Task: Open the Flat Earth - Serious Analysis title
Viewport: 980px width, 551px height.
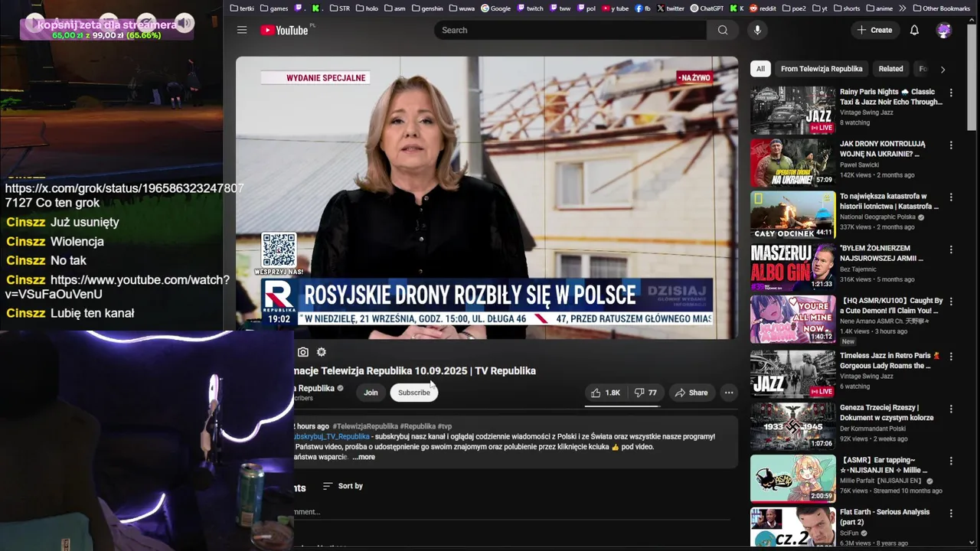Action: (884, 517)
